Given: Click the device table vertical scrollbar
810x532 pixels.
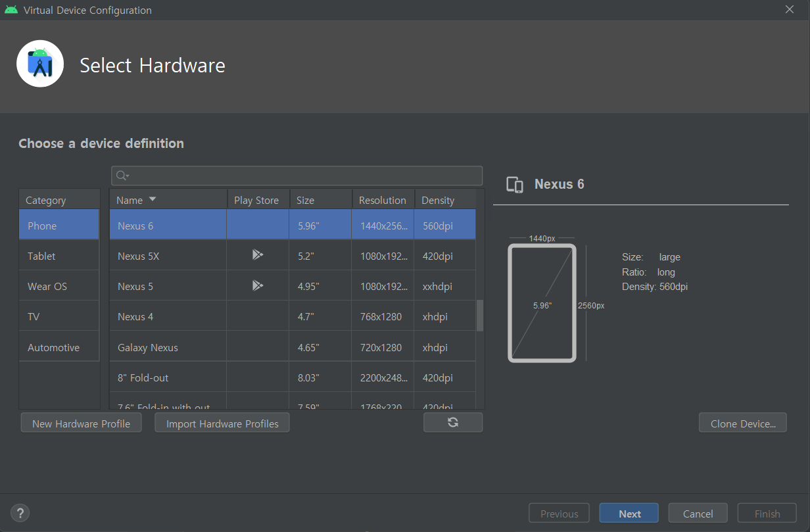Looking at the screenshot, I should [x=480, y=316].
